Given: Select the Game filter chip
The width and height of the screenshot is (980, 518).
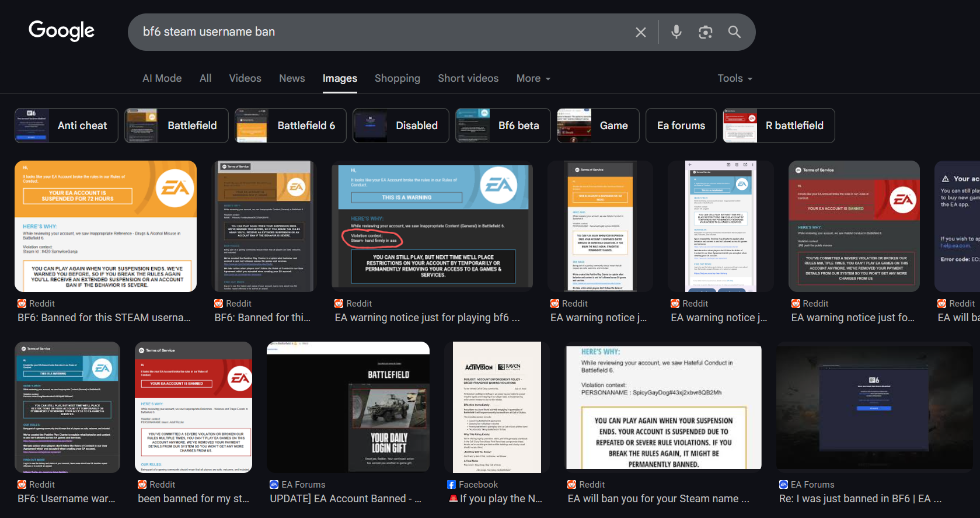Looking at the screenshot, I should [598, 126].
